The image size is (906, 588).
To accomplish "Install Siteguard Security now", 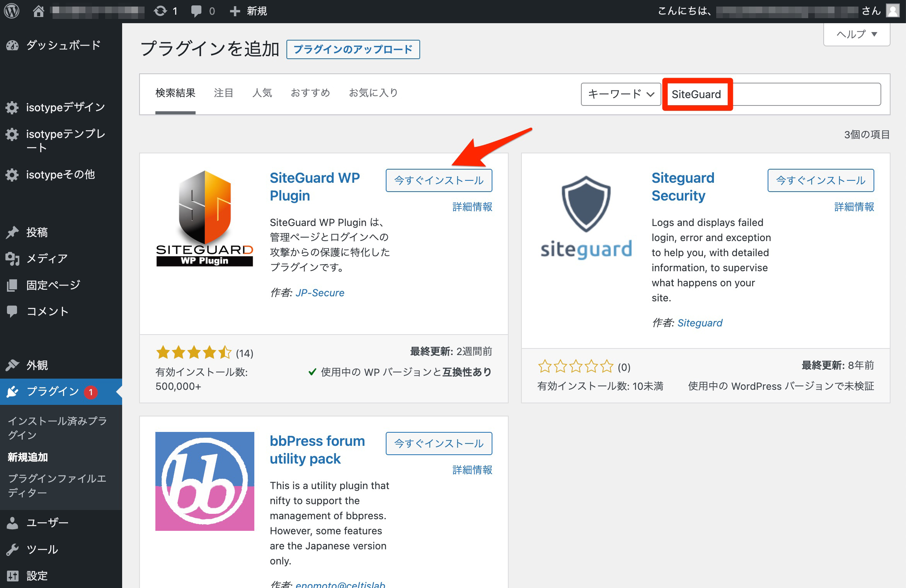I will [821, 180].
